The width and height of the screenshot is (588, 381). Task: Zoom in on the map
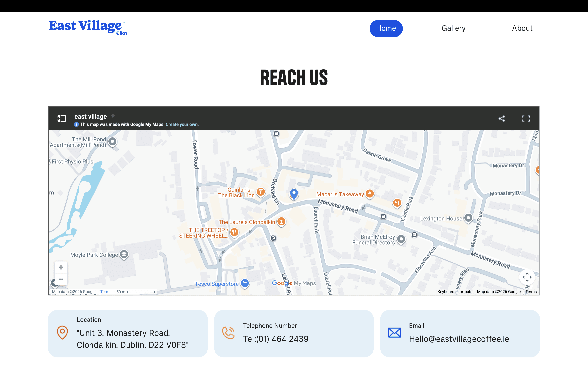pos(61,267)
